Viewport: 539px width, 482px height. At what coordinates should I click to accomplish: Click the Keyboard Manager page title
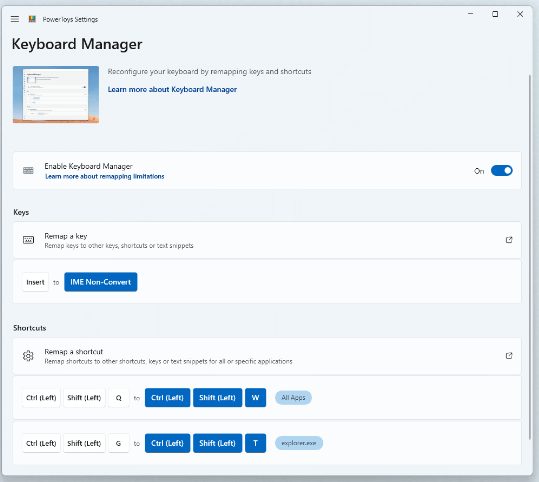click(x=77, y=44)
